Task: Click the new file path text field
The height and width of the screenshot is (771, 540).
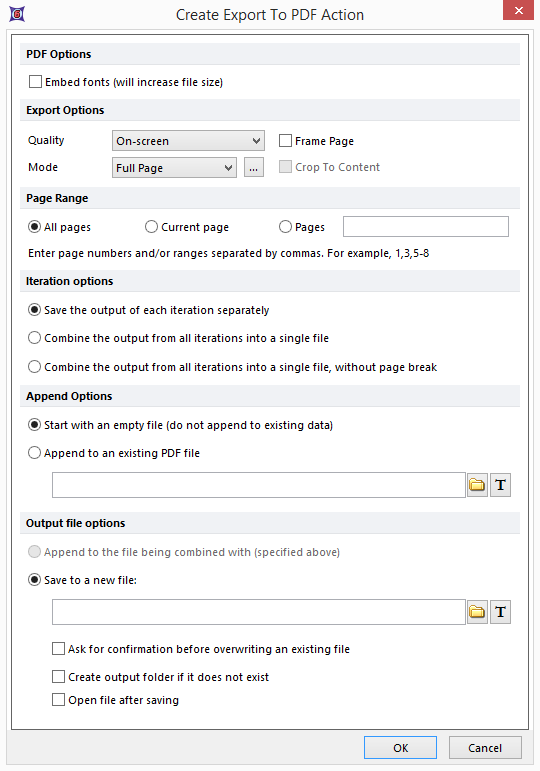Action: pos(259,612)
